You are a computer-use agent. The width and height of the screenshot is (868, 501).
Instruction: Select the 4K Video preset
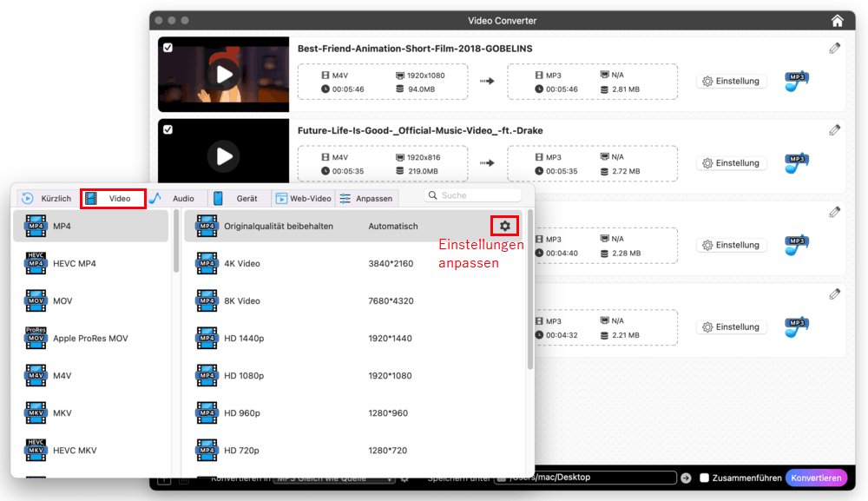coord(242,263)
